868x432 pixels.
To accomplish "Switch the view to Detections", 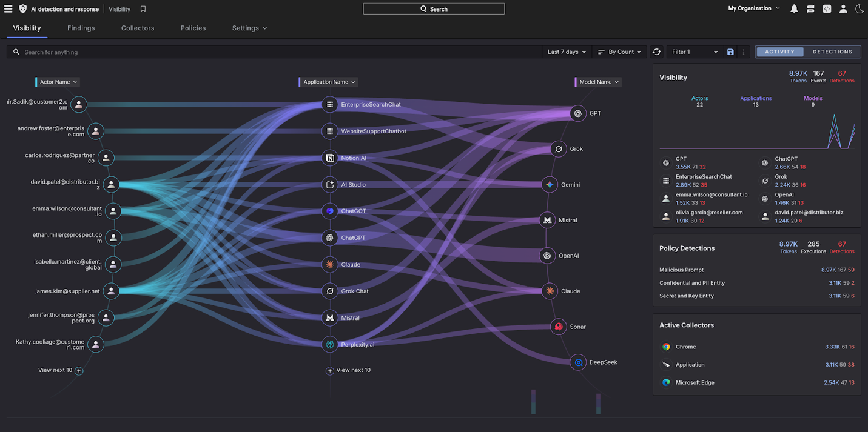I will point(832,52).
